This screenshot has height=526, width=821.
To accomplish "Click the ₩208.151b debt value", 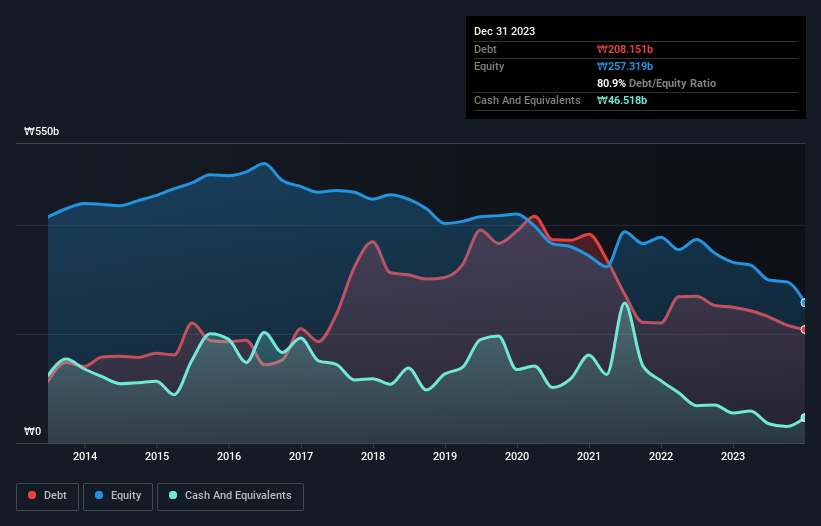I will 625,49.
